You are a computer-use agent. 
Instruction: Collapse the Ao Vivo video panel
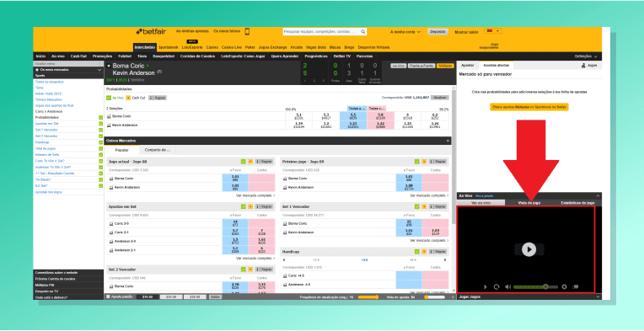click(x=598, y=196)
